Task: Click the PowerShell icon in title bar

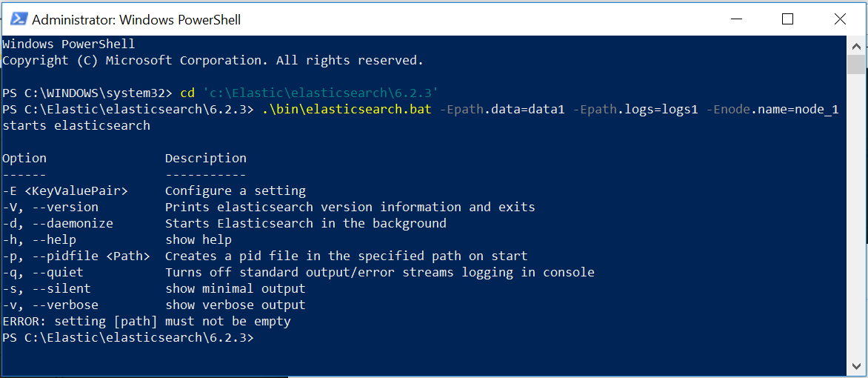Action: (19, 19)
